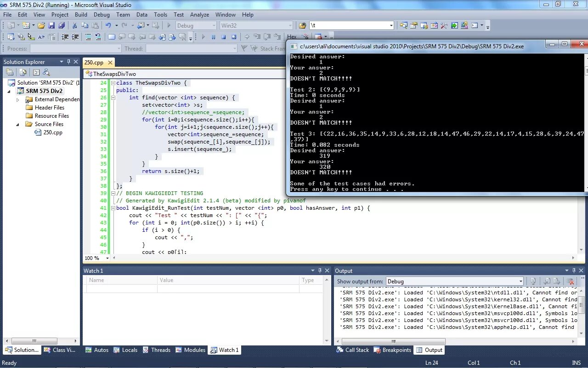
Task: Click the Paste toolbar icon
Action: click(x=95, y=25)
